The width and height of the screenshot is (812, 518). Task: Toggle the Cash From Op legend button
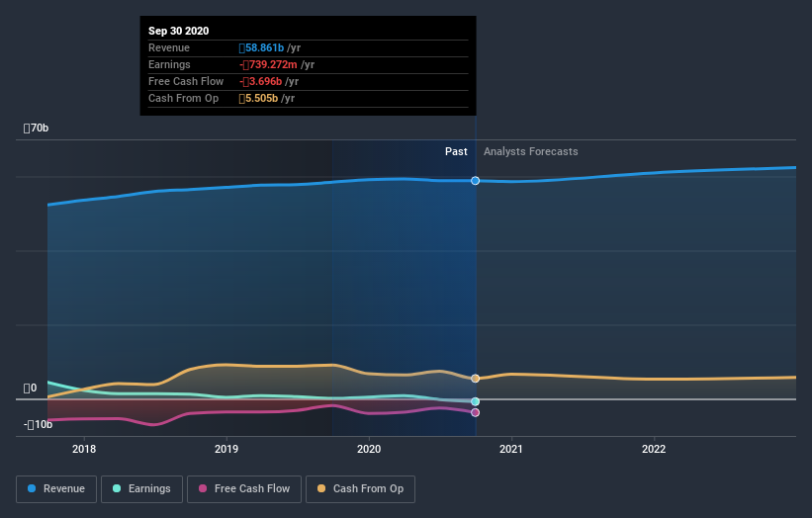(x=360, y=489)
